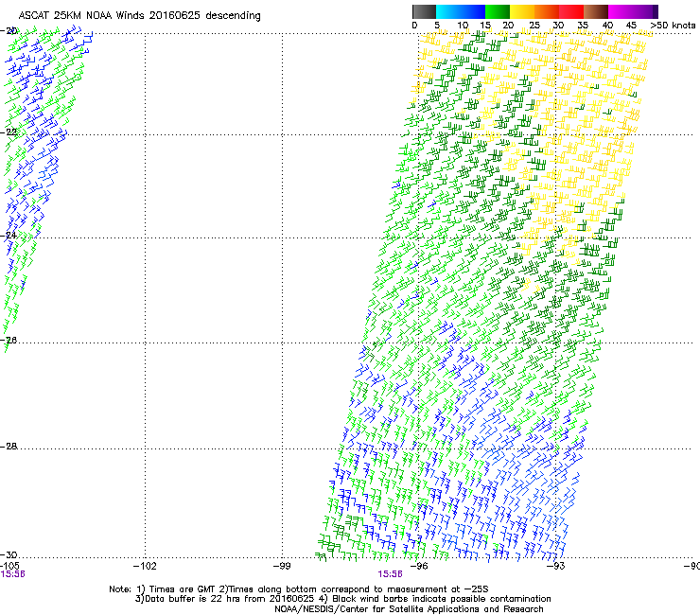Click the -26 latitude axis label
Image resolution: width=700 pixels, height=615 pixels.
tap(9, 341)
